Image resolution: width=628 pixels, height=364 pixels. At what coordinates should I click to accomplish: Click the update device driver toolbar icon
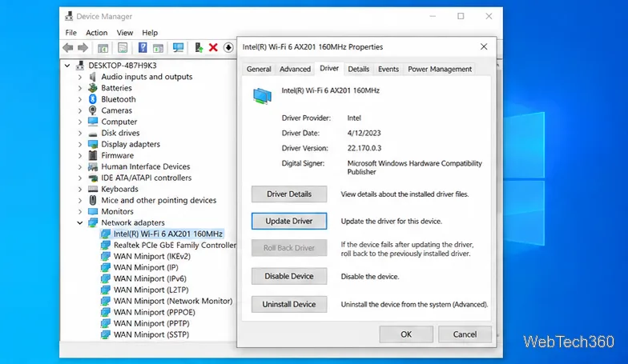(199, 48)
